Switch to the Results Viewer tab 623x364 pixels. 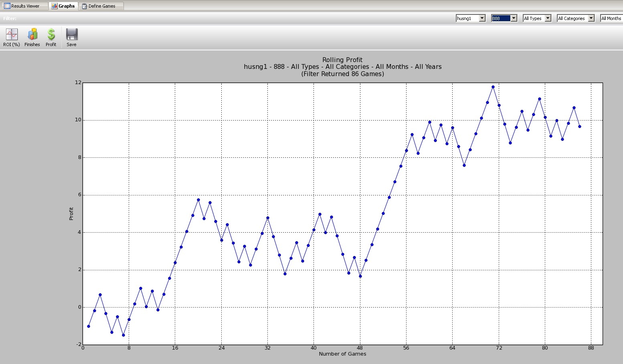[x=25, y=6]
